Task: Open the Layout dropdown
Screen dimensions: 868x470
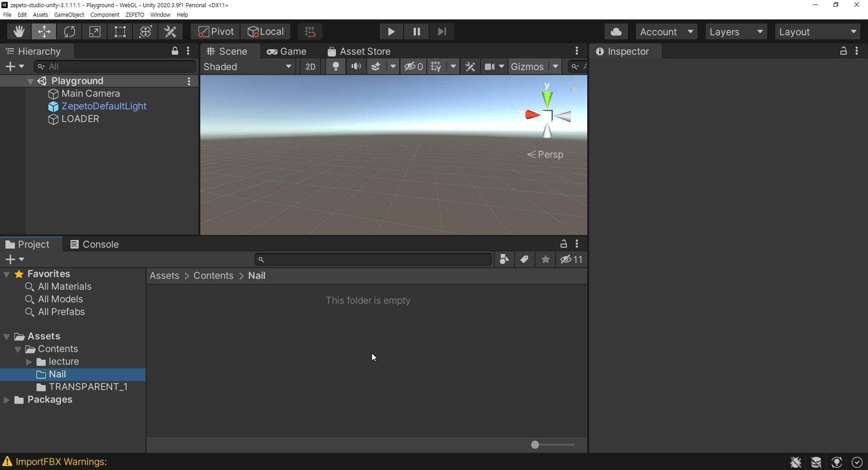Action: click(818, 32)
